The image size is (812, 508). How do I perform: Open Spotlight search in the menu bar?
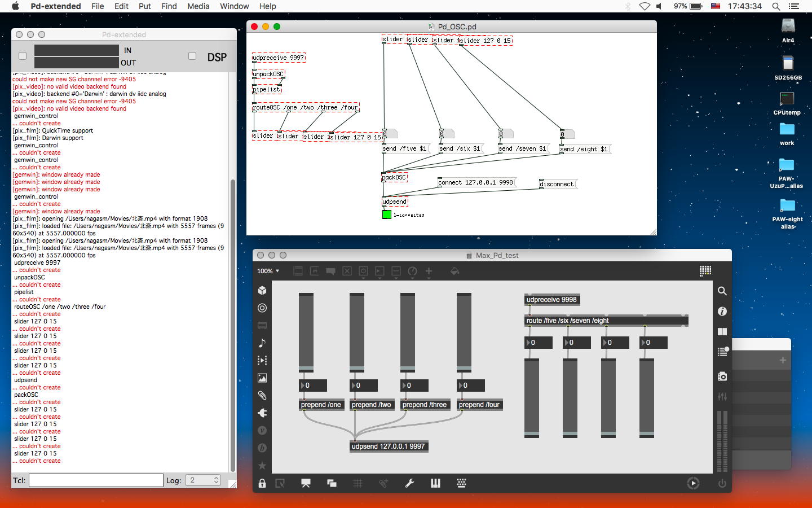coord(776,6)
